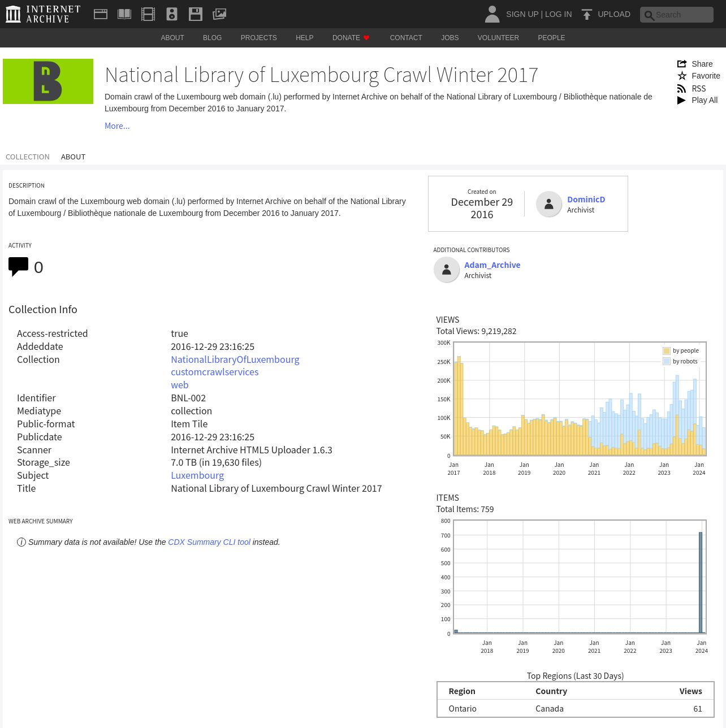Click the Country column header
Viewport: 726px width, 728px height.
(x=551, y=691)
